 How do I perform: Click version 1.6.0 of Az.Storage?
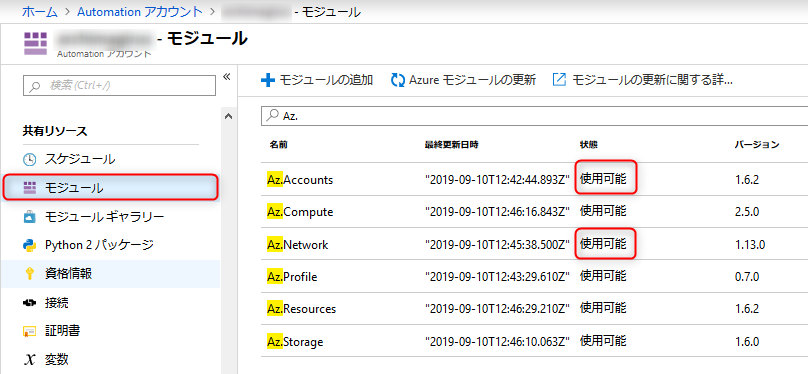click(747, 342)
